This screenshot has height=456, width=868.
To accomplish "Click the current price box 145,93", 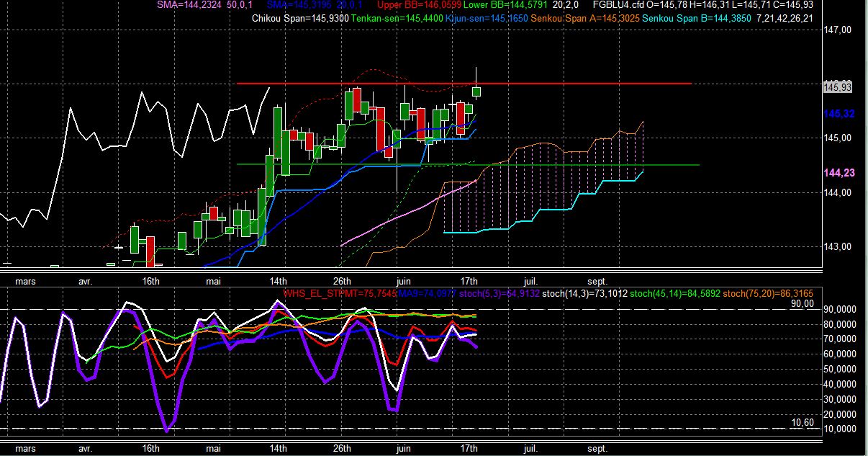I will click(837, 86).
